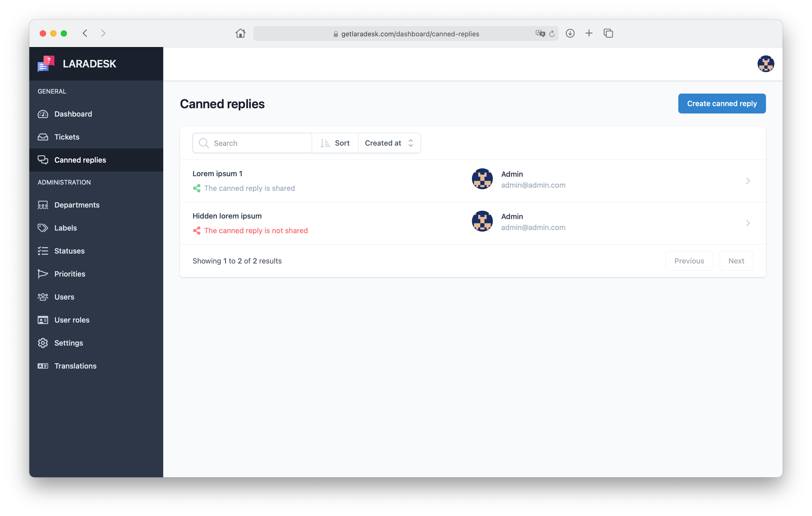Viewport: 812px width, 516px height.
Task: Click the admin profile avatar icon
Action: 765,63
